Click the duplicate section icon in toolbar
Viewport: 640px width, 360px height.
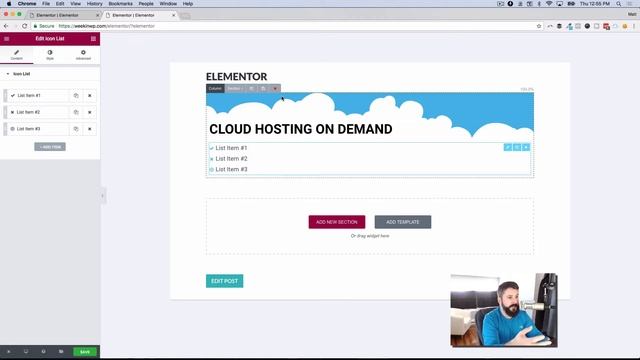(x=263, y=89)
